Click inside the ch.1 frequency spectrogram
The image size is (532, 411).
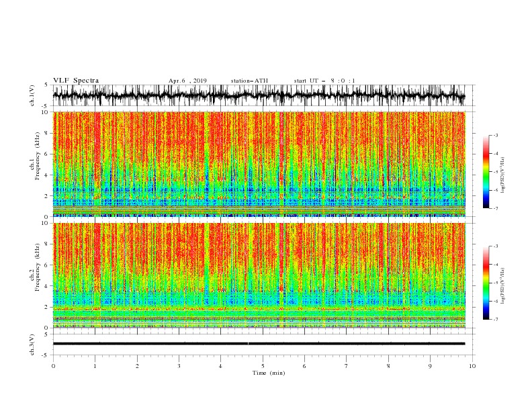tap(259, 164)
